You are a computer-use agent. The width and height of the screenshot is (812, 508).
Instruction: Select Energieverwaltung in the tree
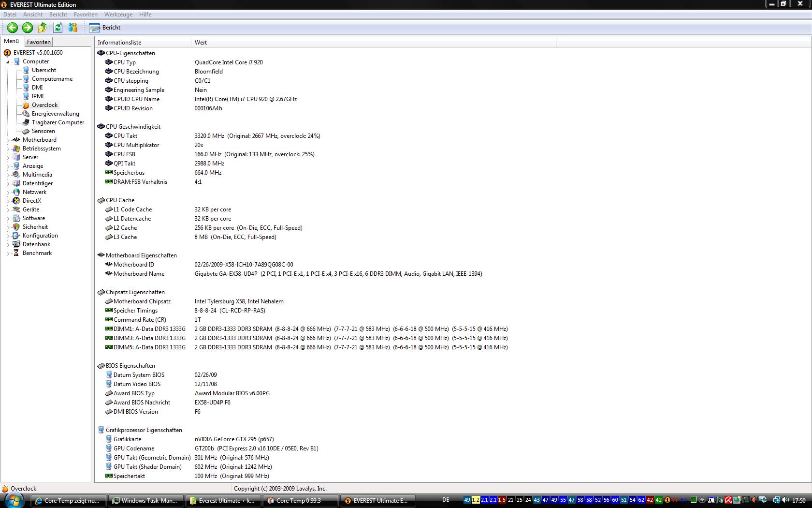point(56,114)
